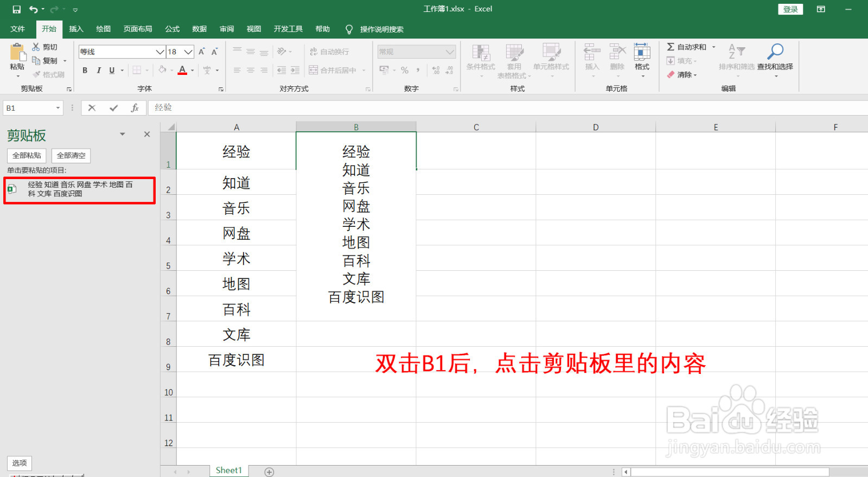Click the Insert cells icon
The width and height of the screenshot is (868, 477).
pos(592,52)
